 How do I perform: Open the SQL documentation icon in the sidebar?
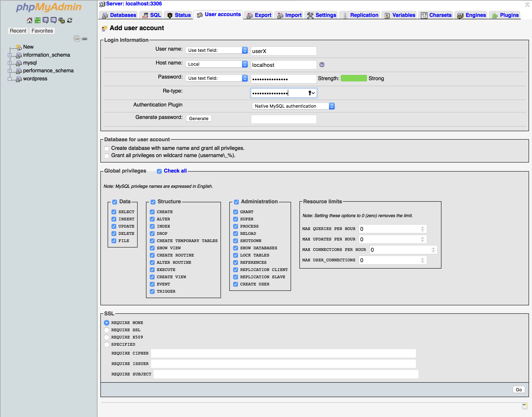pyautogui.click(x=54, y=20)
